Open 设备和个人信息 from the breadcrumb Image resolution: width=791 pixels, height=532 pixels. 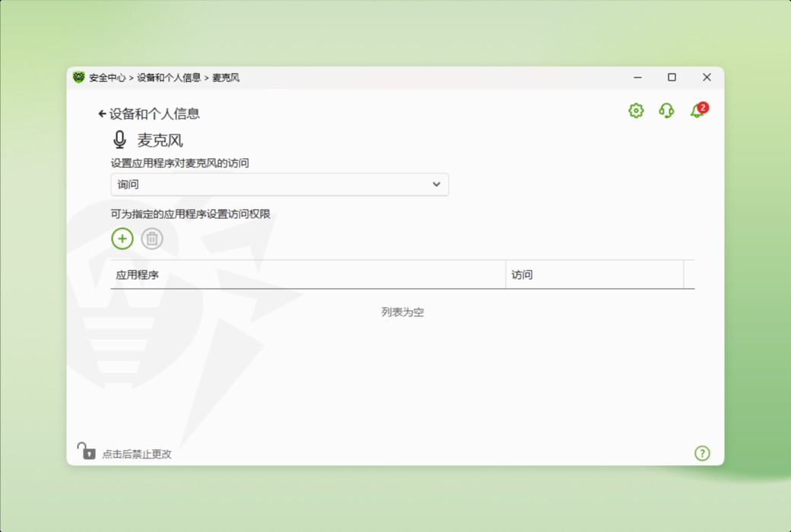tap(171, 77)
